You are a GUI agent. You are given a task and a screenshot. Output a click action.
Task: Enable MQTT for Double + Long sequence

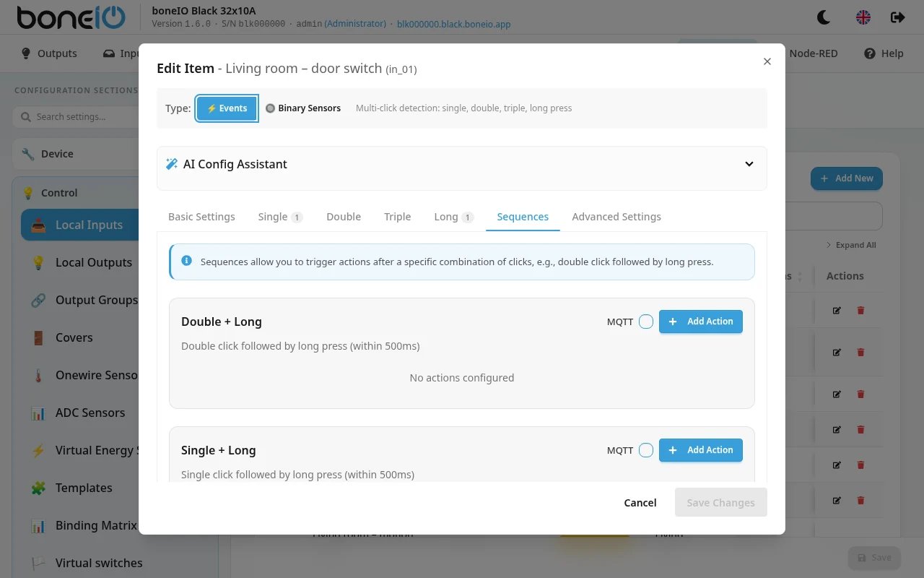click(646, 322)
